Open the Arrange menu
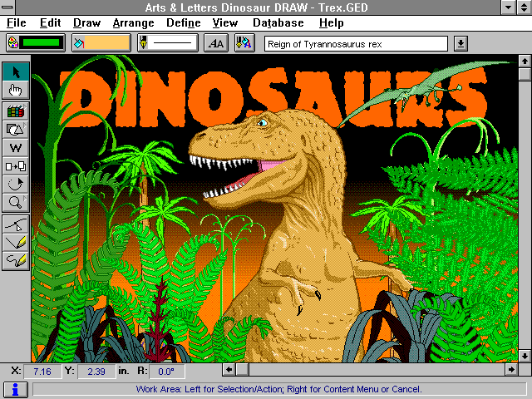The height and width of the screenshot is (399, 532). [133, 22]
